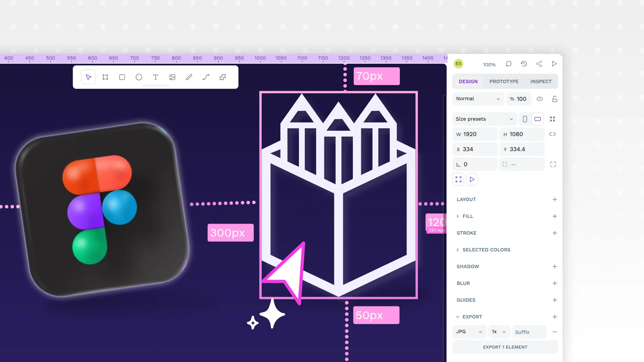Screen dimensions: 644x362
Task: Open the Size presets dropdown
Action: coord(484,119)
